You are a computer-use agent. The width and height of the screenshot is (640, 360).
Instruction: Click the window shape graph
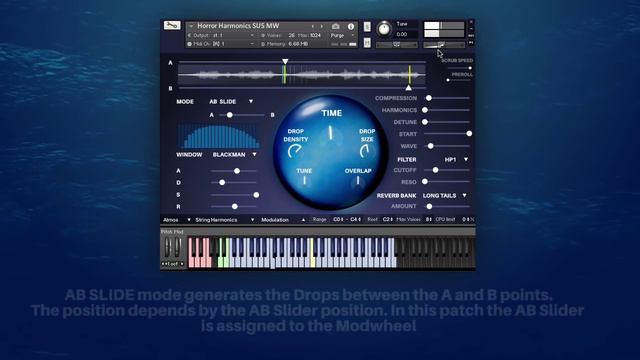point(218,136)
